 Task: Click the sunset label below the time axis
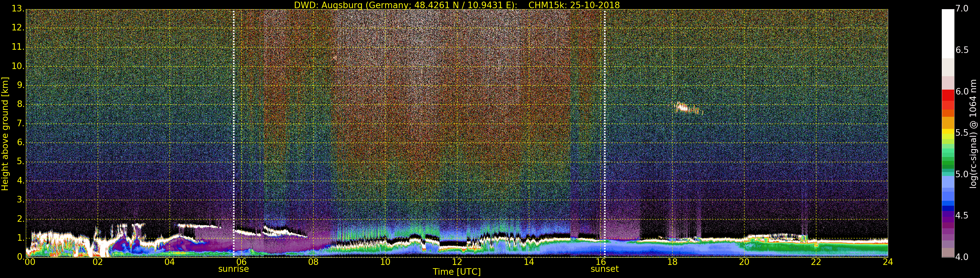tap(604, 269)
